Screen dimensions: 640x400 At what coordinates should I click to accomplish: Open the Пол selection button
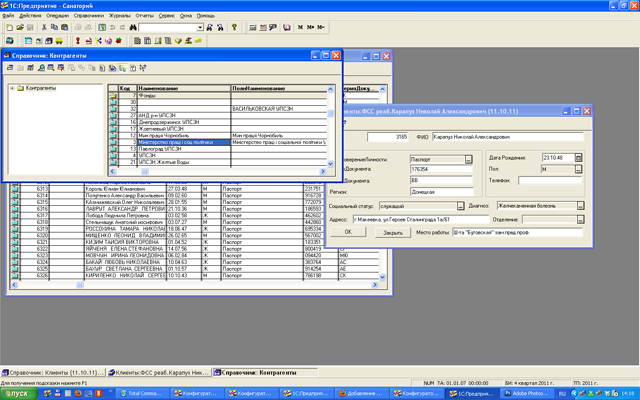click(x=578, y=169)
